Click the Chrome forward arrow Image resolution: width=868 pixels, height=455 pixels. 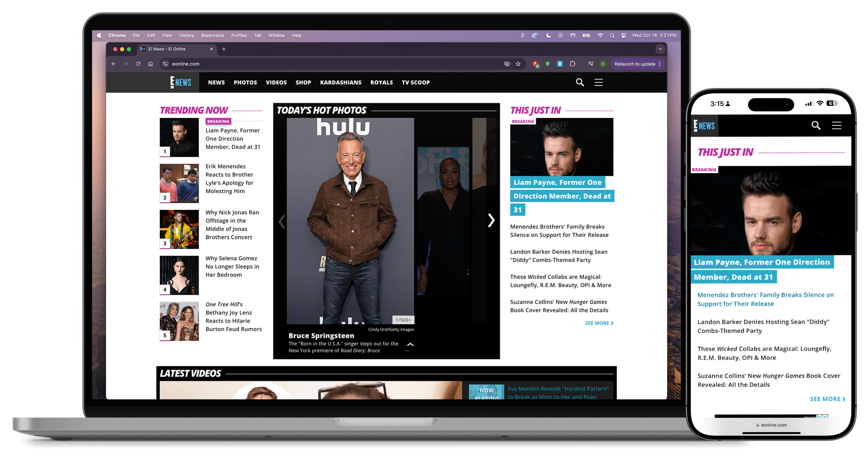coord(126,64)
